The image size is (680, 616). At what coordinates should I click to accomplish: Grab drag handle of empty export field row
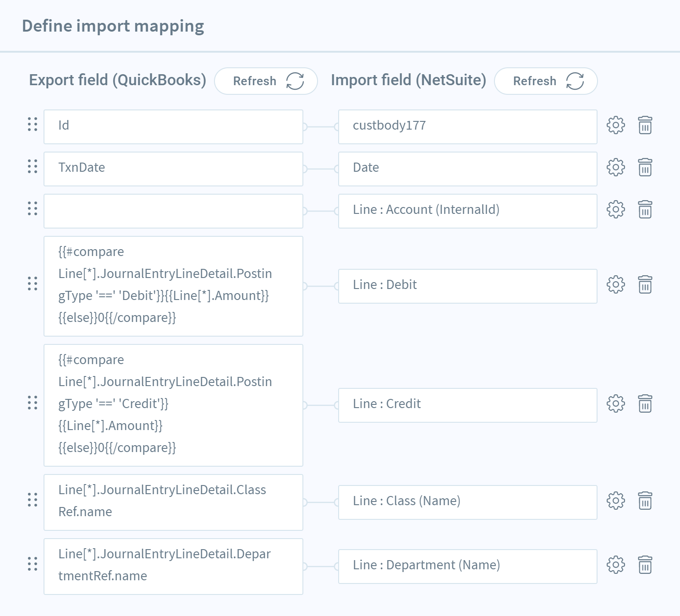33,208
